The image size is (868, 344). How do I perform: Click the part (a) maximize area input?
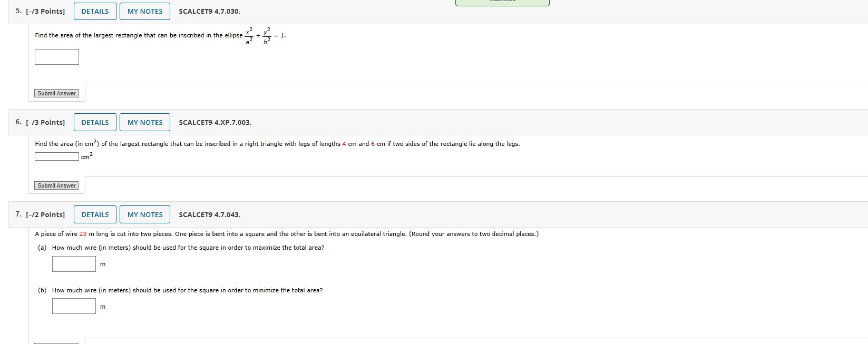click(x=74, y=264)
